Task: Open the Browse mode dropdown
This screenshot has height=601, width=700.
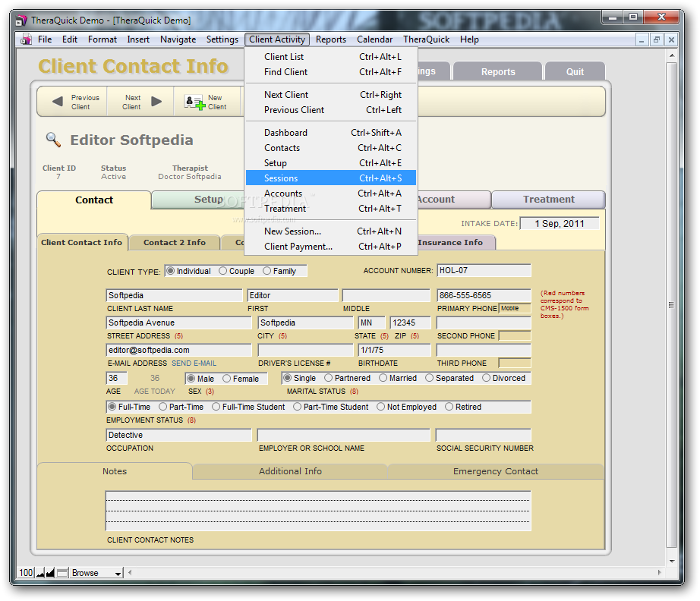Action: pyautogui.click(x=96, y=573)
